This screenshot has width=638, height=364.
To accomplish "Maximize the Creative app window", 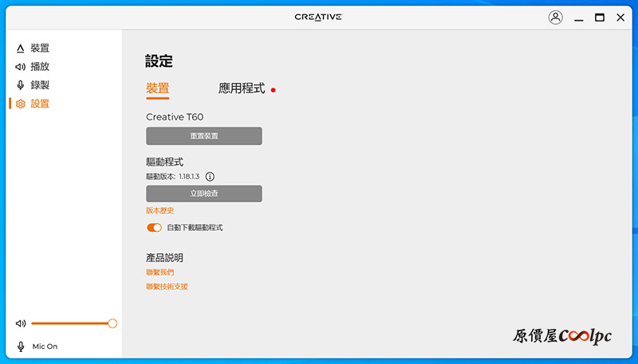I will (600, 18).
